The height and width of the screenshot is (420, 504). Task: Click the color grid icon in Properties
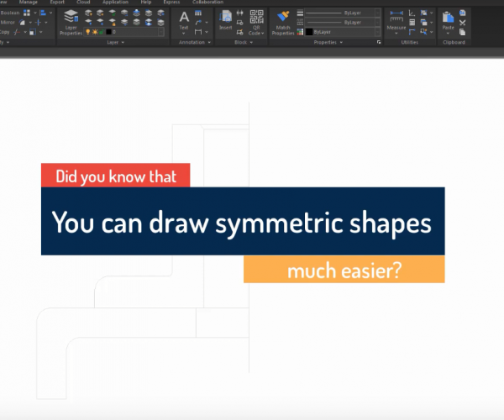tap(300, 32)
